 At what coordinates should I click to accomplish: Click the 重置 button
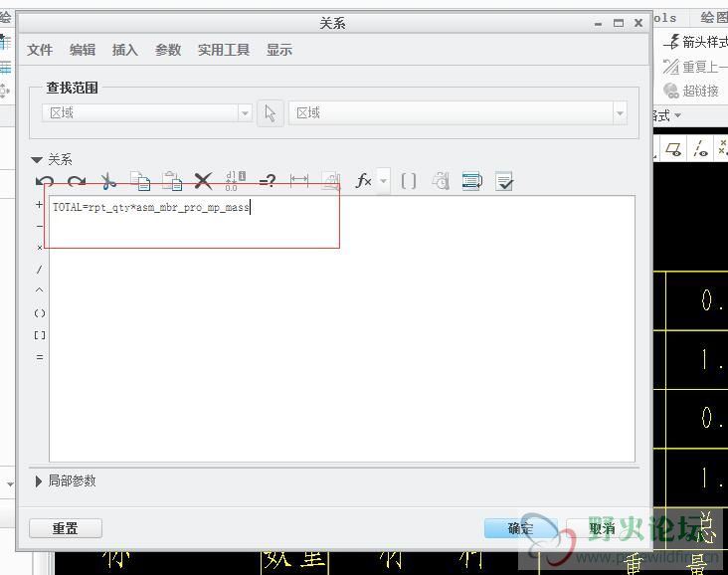[66, 528]
